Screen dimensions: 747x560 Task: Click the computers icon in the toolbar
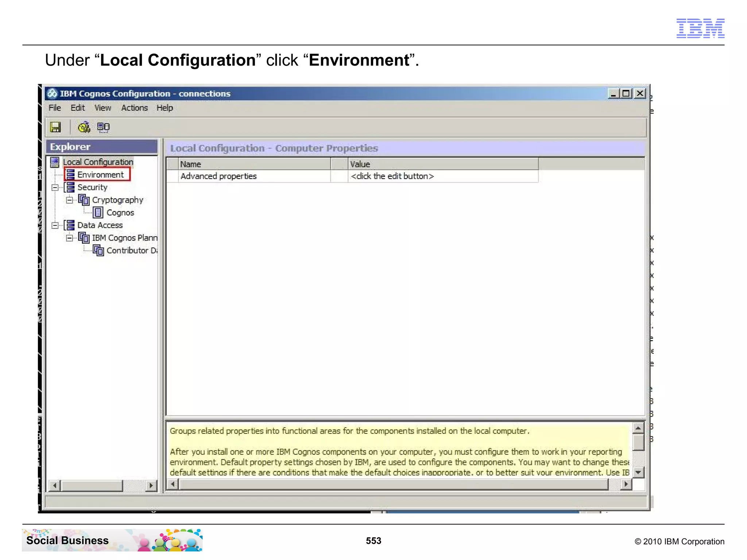click(x=103, y=127)
